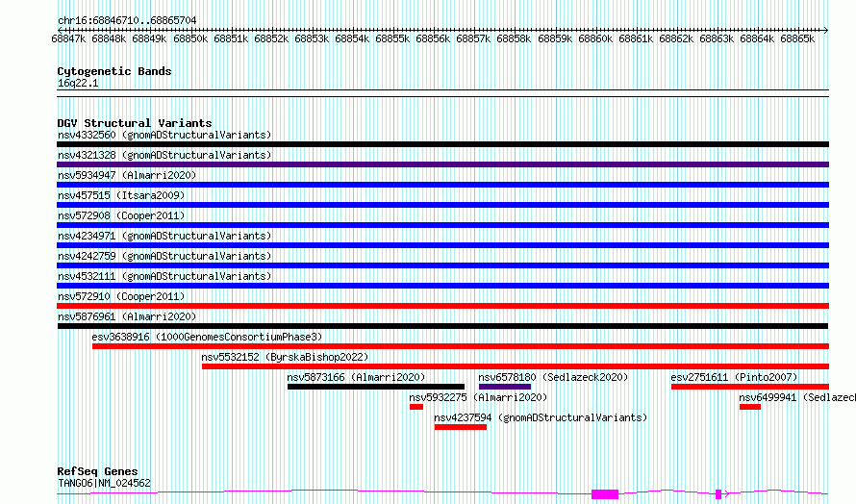Click the Cytogenetic Bands track title
This screenshot has height=504, width=856.
(114, 71)
